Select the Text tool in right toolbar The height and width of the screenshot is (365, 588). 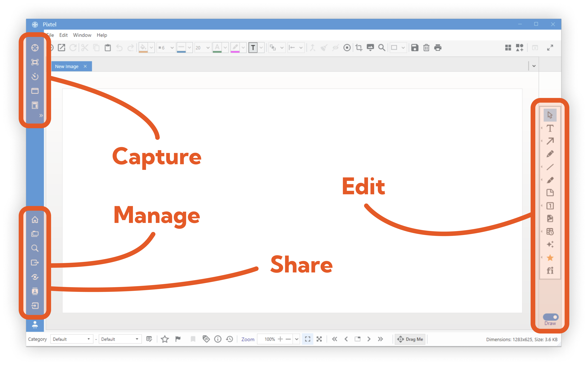coord(550,128)
